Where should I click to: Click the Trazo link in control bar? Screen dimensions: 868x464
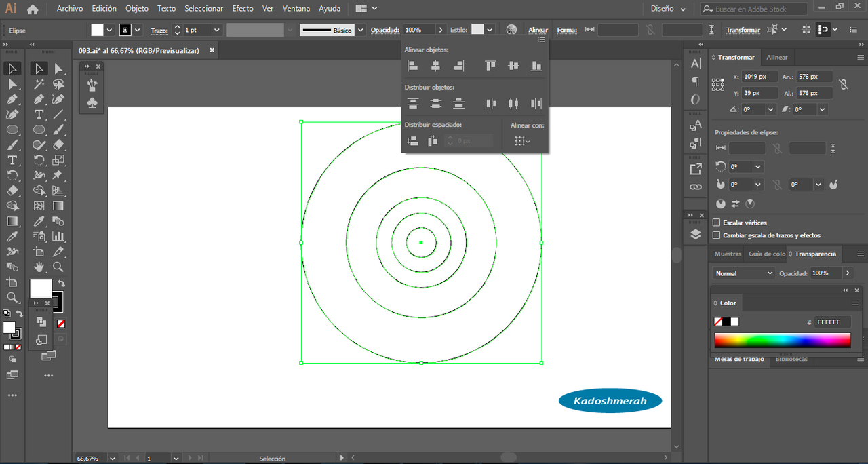[159, 30]
